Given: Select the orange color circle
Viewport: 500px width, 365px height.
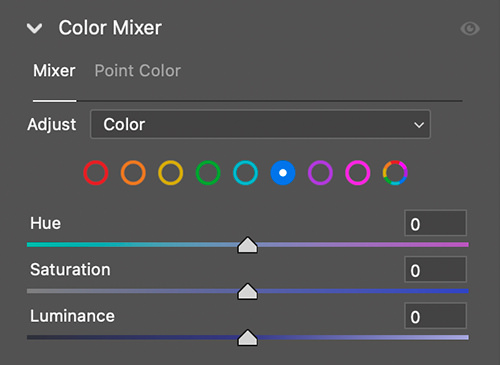Looking at the screenshot, I should click(133, 173).
